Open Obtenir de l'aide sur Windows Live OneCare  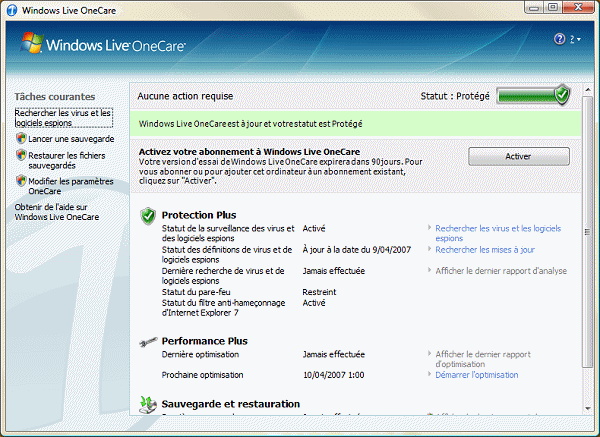click(x=57, y=211)
